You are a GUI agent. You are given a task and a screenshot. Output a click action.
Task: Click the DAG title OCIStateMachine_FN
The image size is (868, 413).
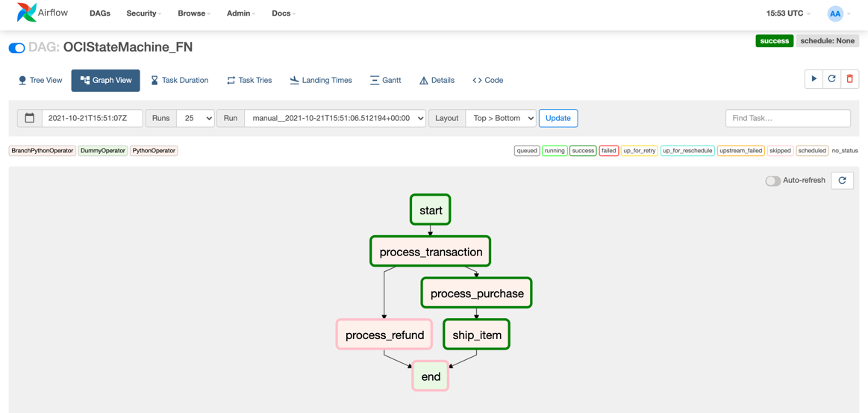128,48
